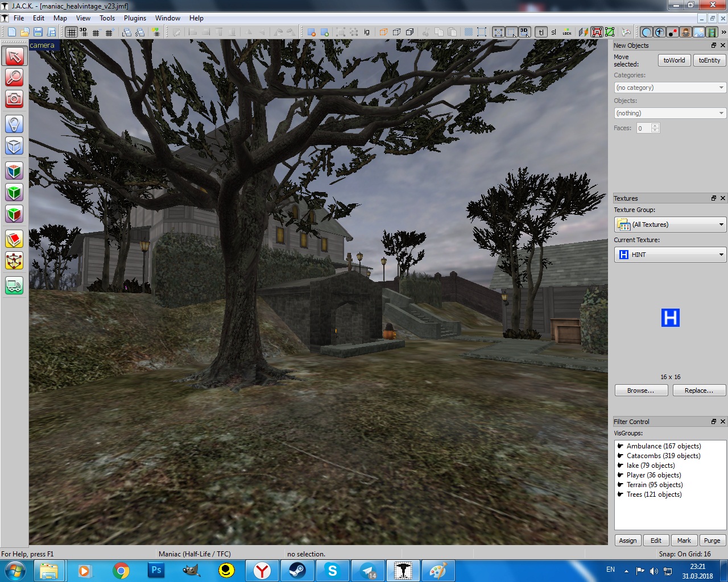
Task: Open the Edit menu
Action: (39, 18)
